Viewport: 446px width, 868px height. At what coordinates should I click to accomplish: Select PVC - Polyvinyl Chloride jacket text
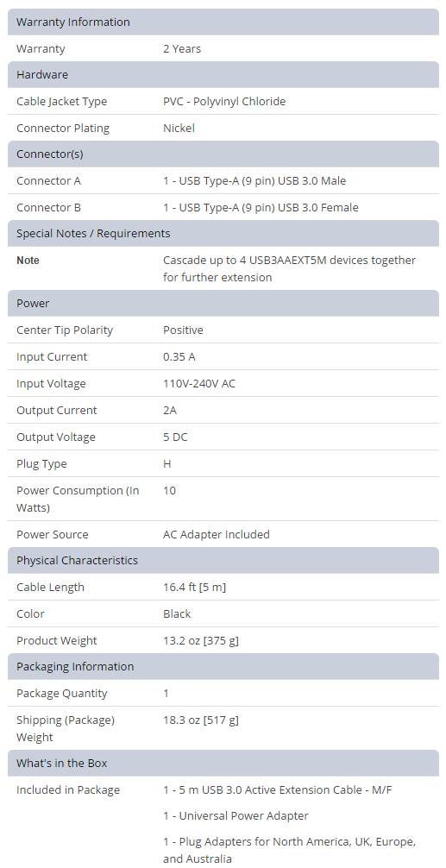click(x=224, y=101)
